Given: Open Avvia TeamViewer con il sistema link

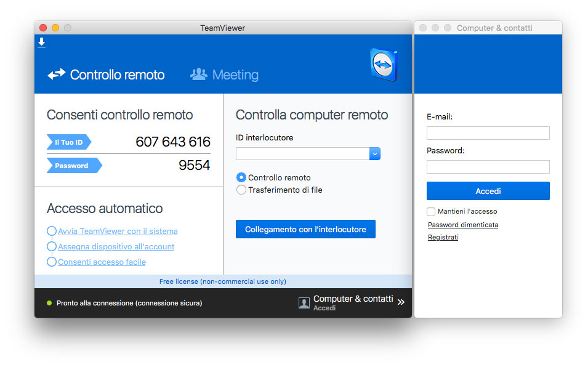Looking at the screenshot, I should (118, 232).
